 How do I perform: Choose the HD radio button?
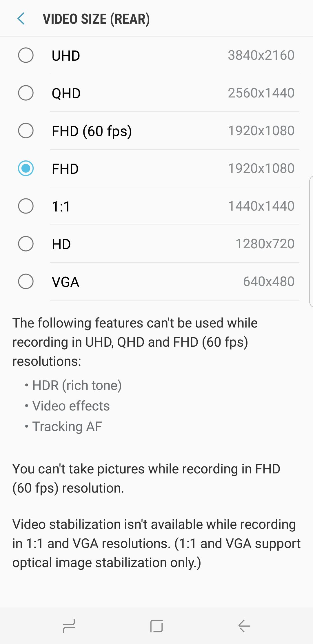[26, 244]
